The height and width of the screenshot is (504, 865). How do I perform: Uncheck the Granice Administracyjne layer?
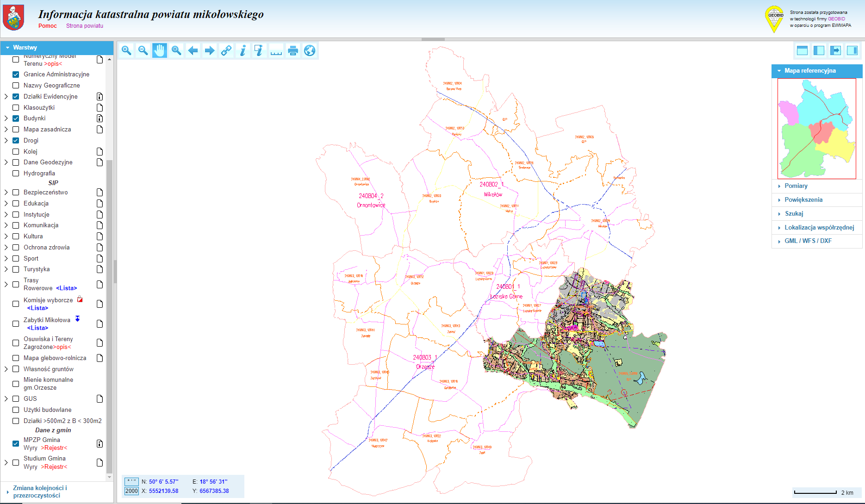click(16, 75)
